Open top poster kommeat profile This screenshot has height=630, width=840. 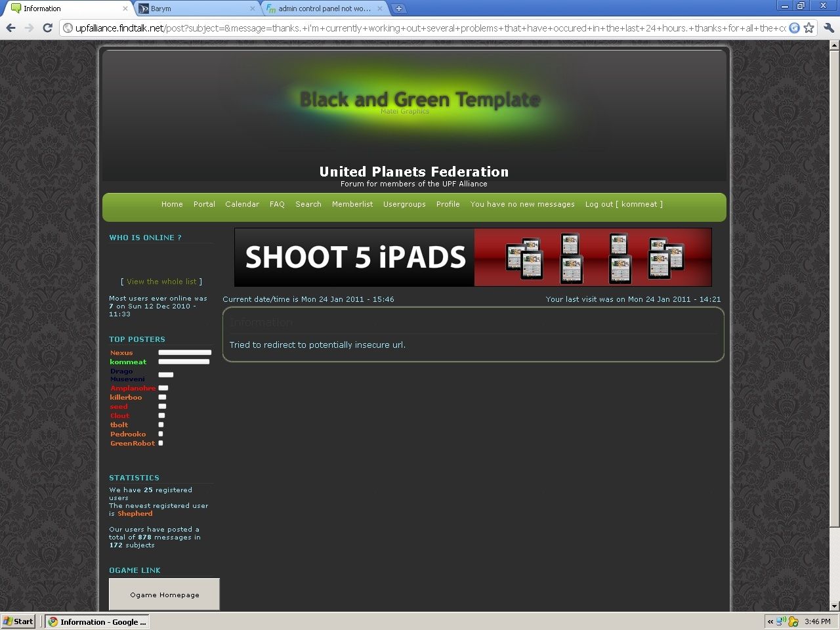128,362
